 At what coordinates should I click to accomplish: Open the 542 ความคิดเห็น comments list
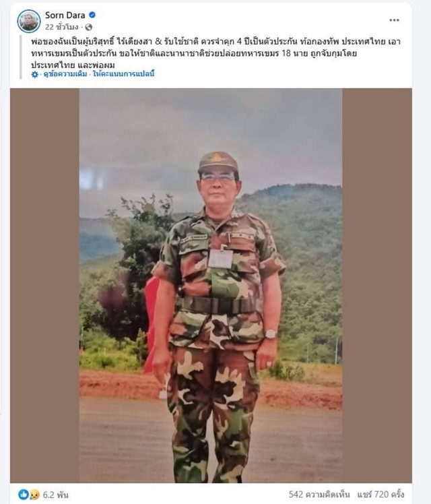click(319, 495)
